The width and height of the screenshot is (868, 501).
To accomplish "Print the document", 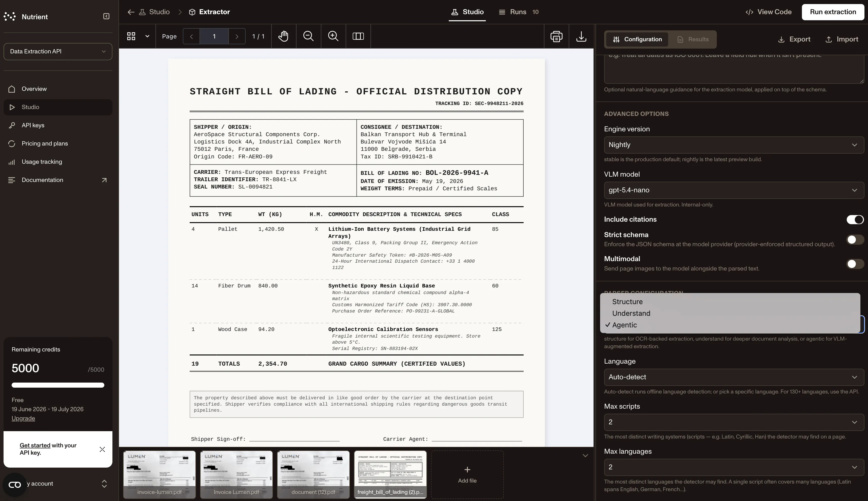I will (x=556, y=36).
